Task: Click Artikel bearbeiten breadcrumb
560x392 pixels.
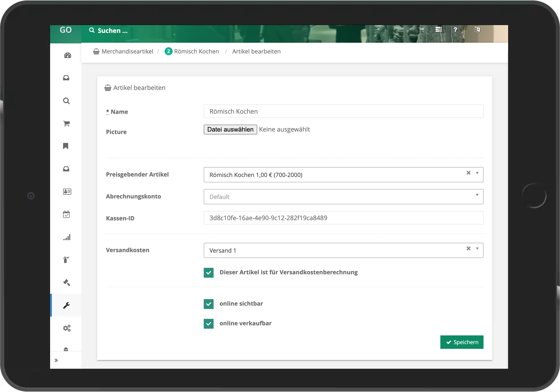Action: (257, 51)
